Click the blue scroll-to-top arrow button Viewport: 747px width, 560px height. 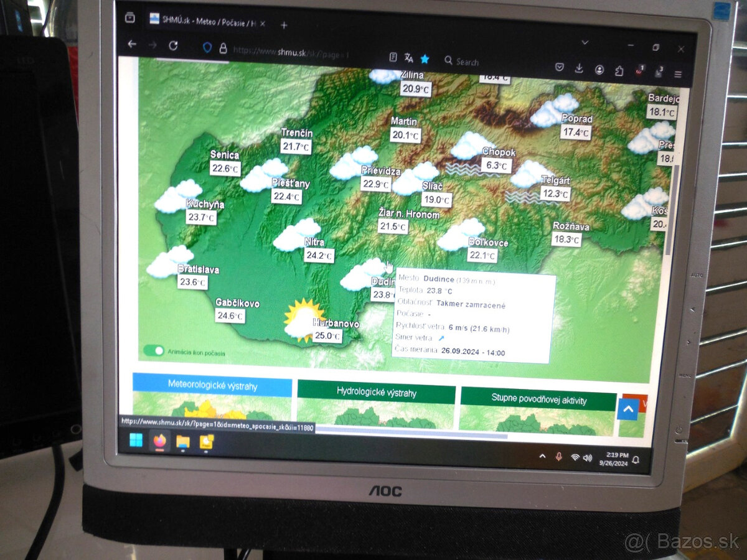[x=627, y=409]
